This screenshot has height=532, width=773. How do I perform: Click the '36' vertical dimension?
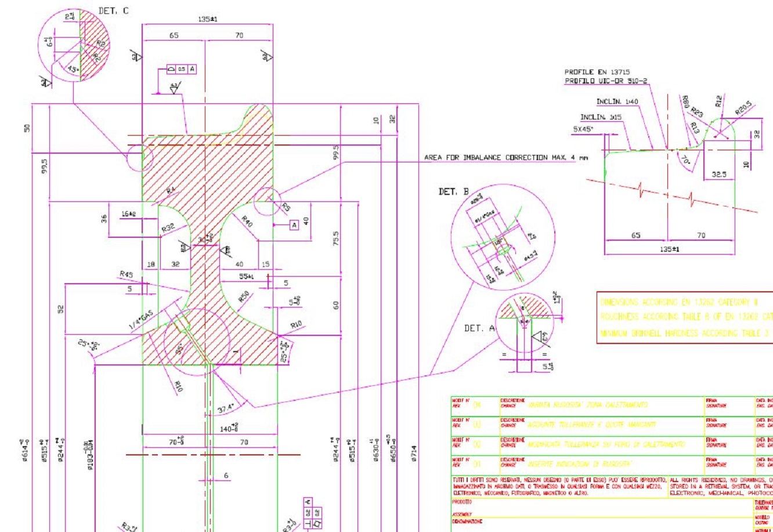(104, 219)
